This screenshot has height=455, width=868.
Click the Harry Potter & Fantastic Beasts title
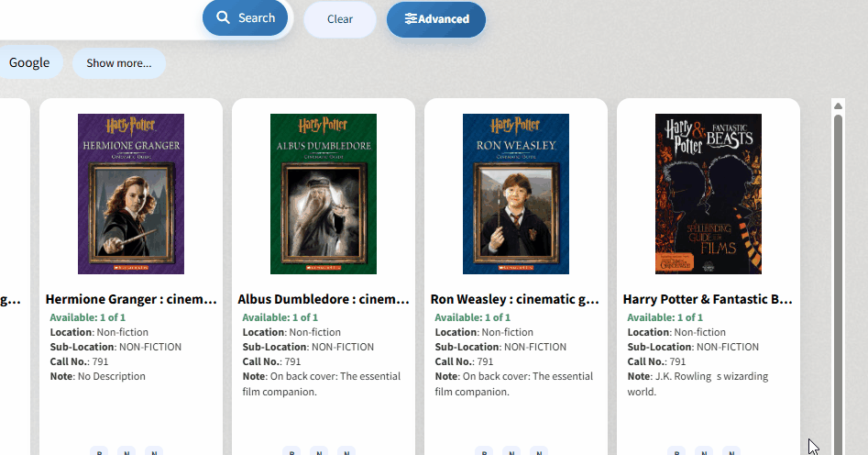[709, 299]
